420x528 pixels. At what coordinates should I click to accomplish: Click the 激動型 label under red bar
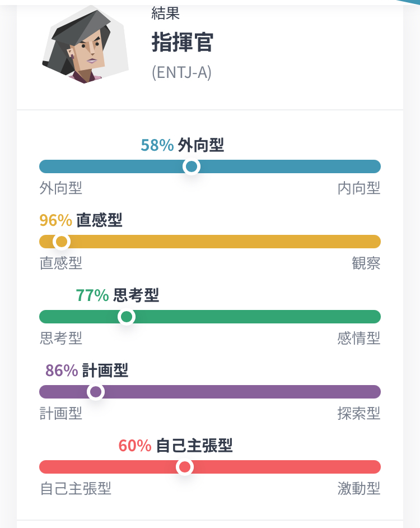[x=359, y=489]
